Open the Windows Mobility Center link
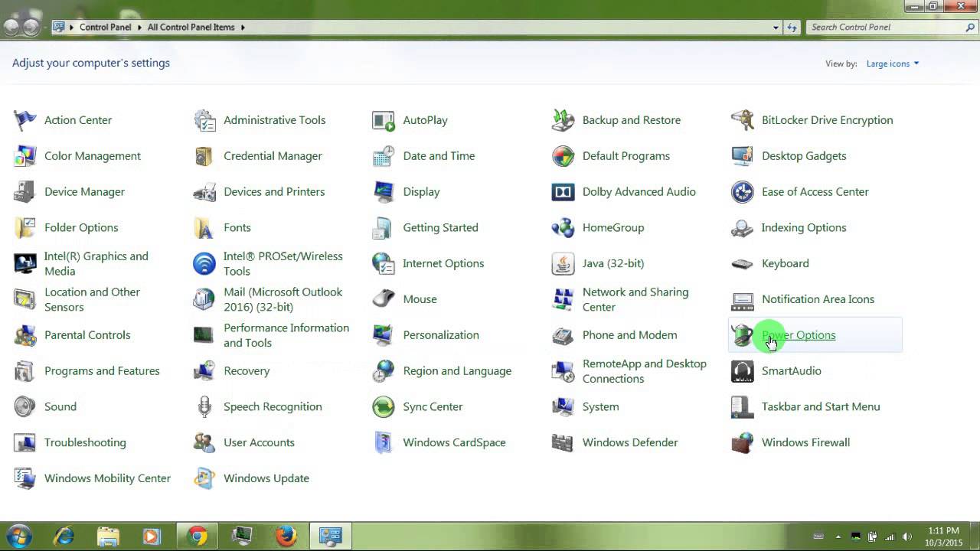This screenshot has height=551, width=980. (107, 478)
